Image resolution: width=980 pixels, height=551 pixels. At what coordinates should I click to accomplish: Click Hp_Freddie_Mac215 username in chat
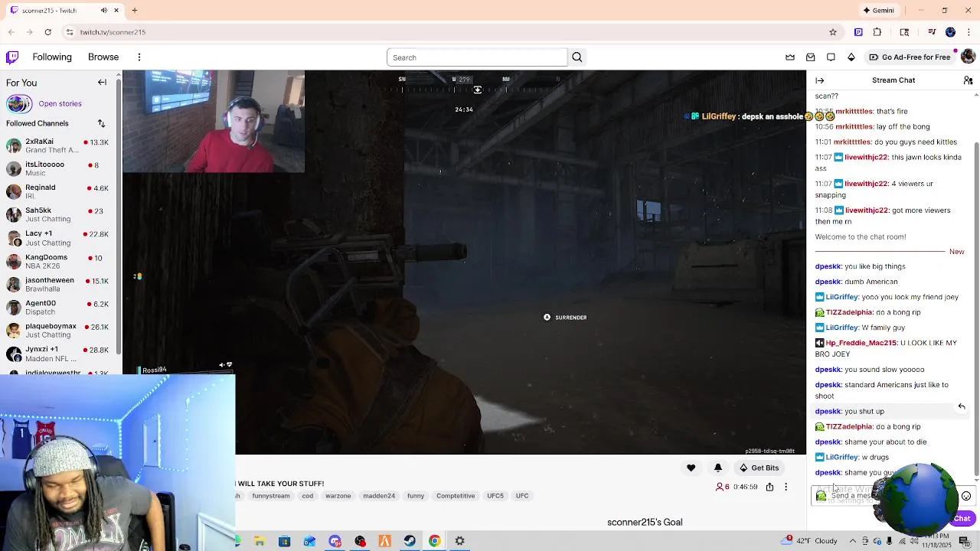click(x=861, y=343)
